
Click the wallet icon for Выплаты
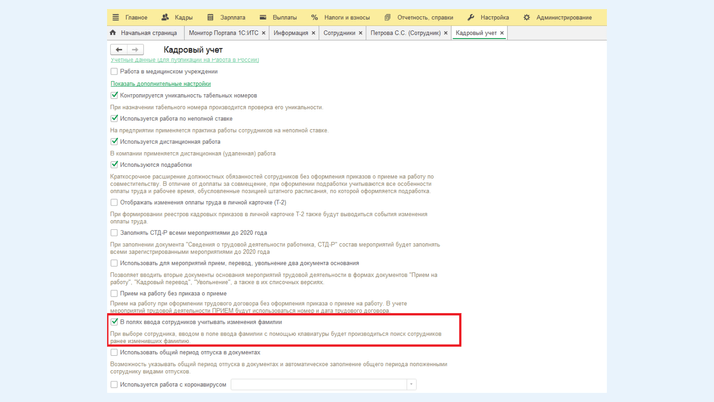[x=263, y=17]
